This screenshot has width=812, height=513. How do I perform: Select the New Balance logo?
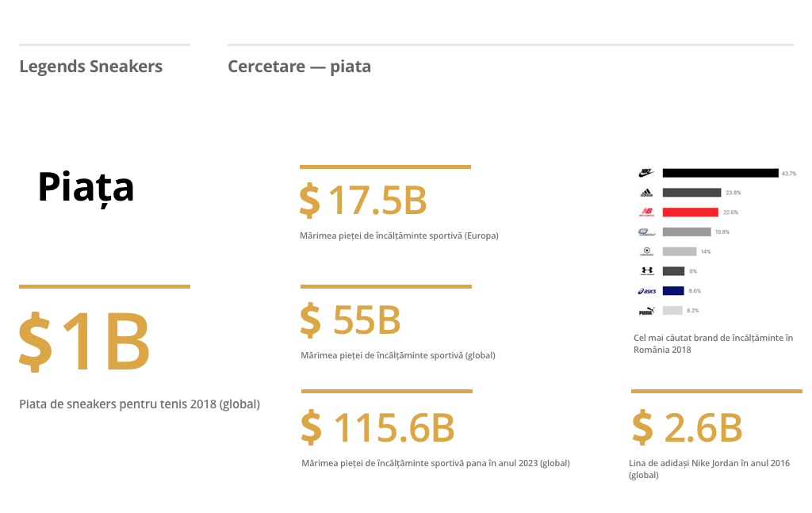point(645,212)
